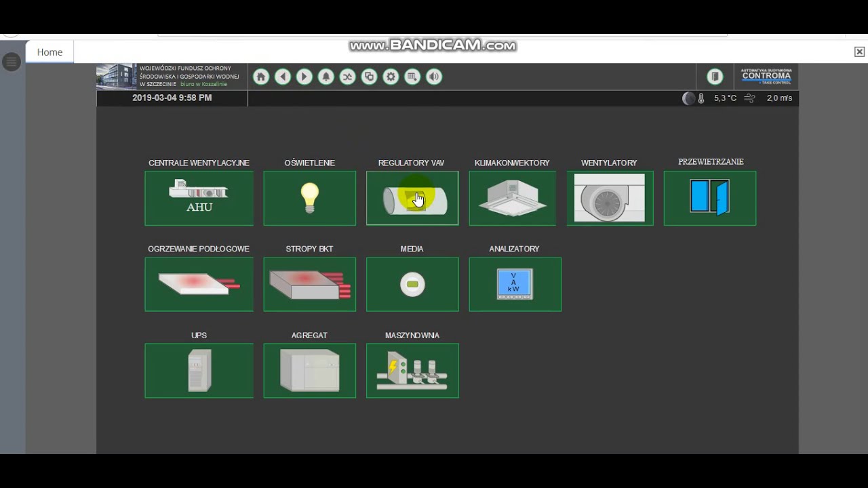The height and width of the screenshot is (488, 868).
Task: Open the overlapping windows toolbar icon
Action: click(x=369, y=77)
